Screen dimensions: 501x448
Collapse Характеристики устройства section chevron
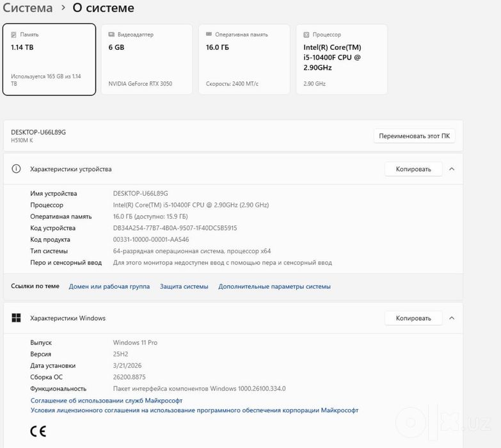(x=452, y=169)
